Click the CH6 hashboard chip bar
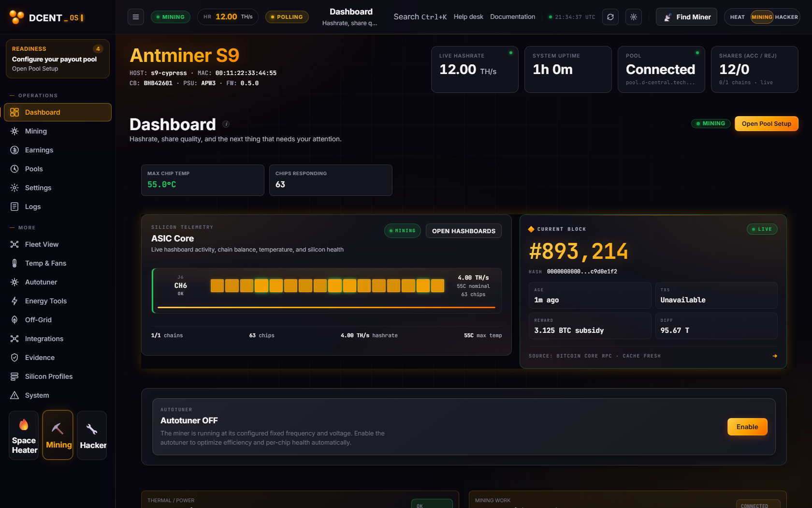The image size is (812, 508). coord(327,285)
